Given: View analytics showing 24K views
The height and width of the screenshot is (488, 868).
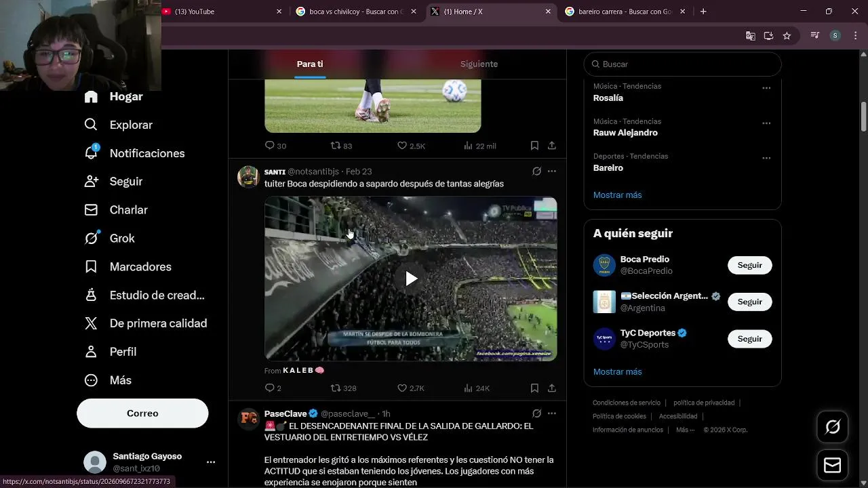Looking at the screenshot, I should (476, 388).
